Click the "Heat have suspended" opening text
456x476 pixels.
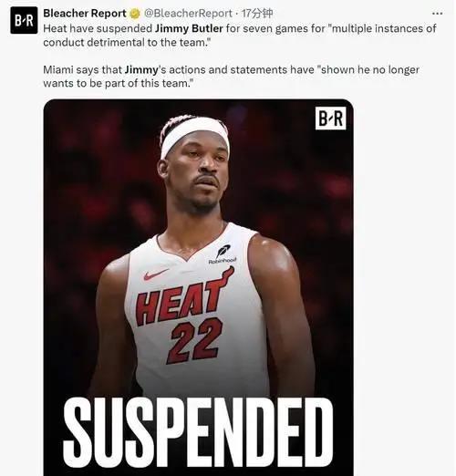pos(98,28)
